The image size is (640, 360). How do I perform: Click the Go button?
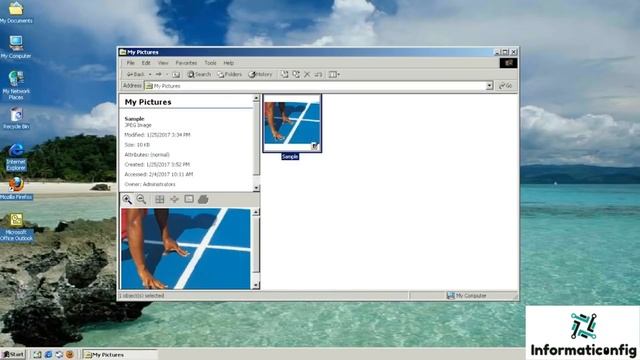(x=505, y=86)
